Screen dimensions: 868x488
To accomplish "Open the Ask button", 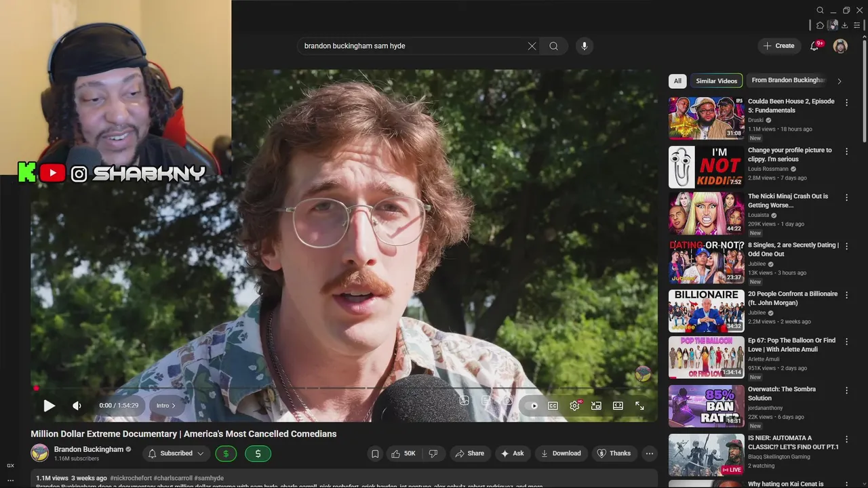I will pos(512,453).
